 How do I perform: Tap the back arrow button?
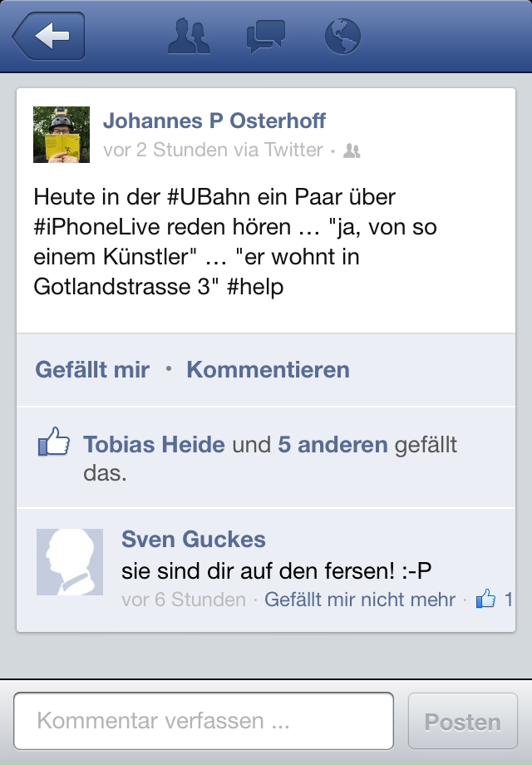pos(49,36)
